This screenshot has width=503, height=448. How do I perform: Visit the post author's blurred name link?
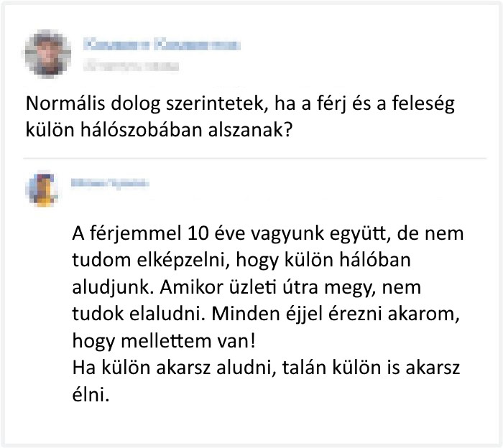pos(162,45)
